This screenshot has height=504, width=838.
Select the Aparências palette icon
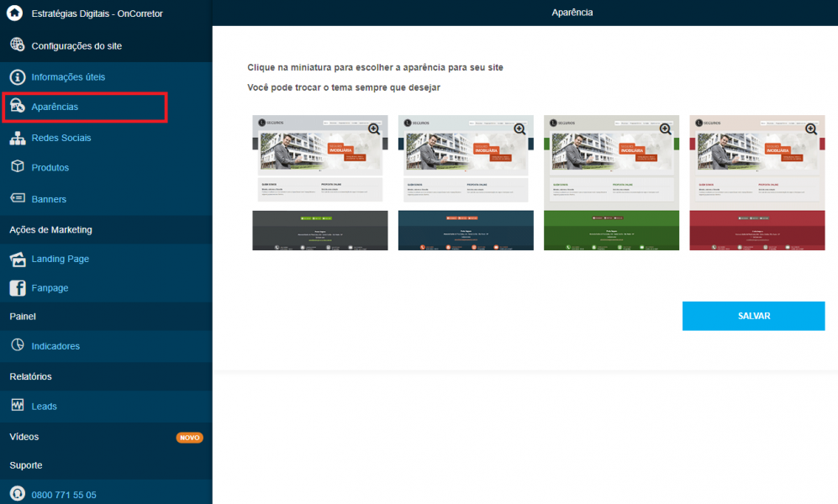pos(17,106)
